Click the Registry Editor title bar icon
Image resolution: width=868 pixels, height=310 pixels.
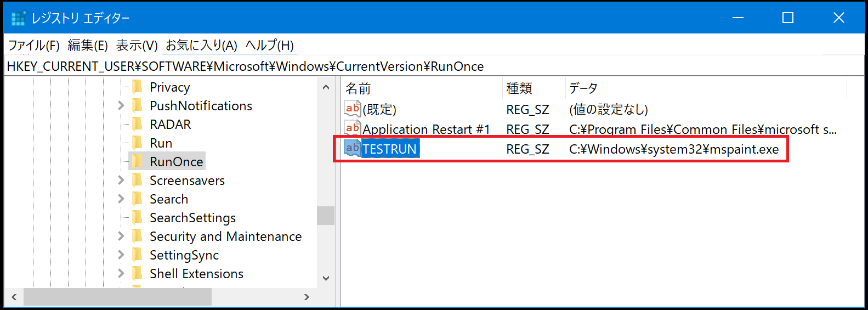coord(19,18)
